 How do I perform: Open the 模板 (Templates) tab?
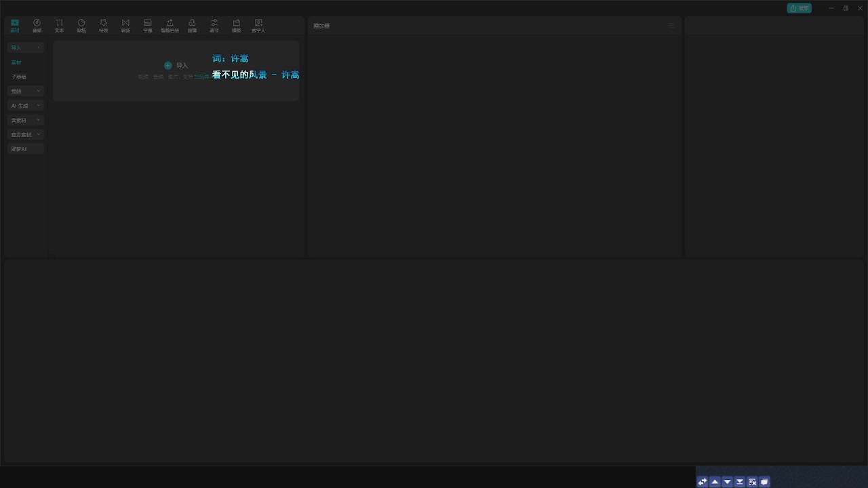tap(237, 26)
